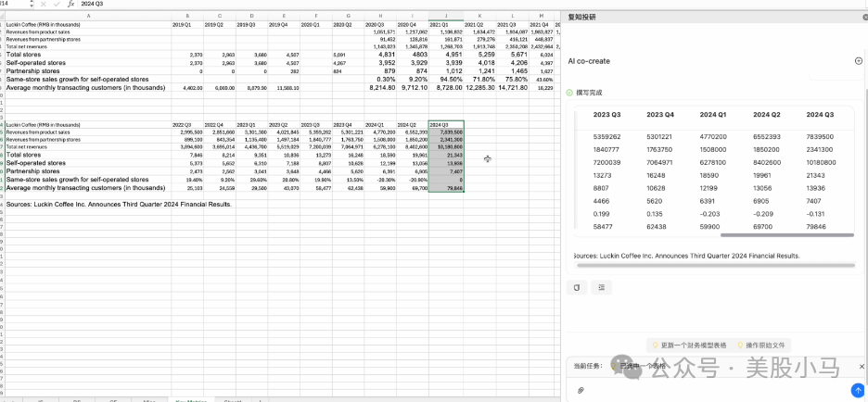Click the name box showing I14
Viewport: 868px width, 402px height.
point(13,4)
